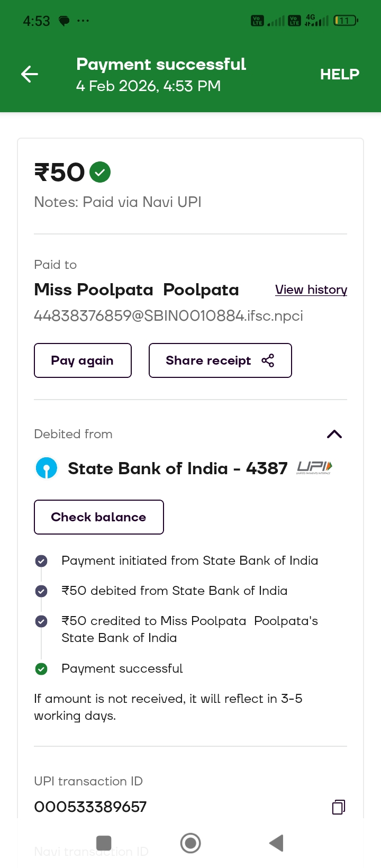Open the HELP option
This screenshot has width=381, height=868.
(339, 74)
